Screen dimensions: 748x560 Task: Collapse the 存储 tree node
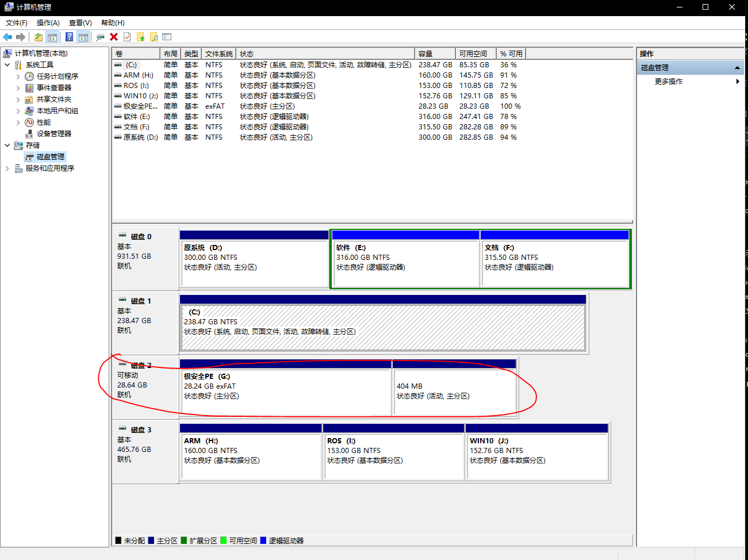(7, 145)
